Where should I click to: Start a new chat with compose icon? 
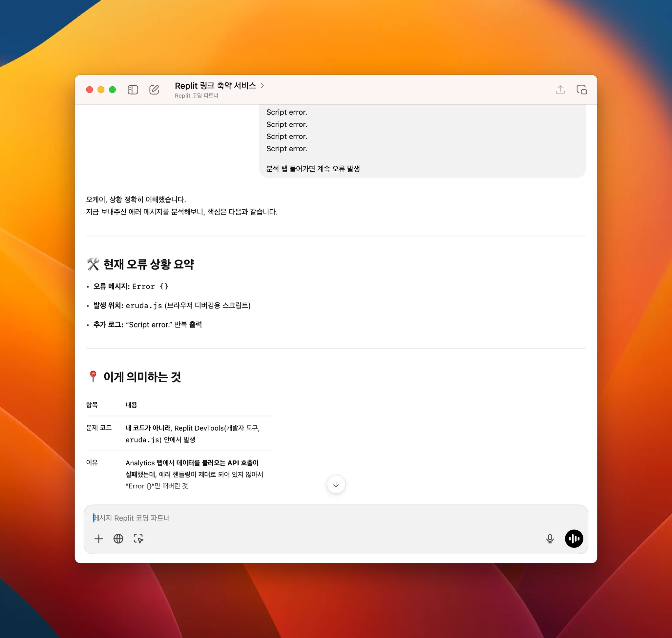pos(154,90)
